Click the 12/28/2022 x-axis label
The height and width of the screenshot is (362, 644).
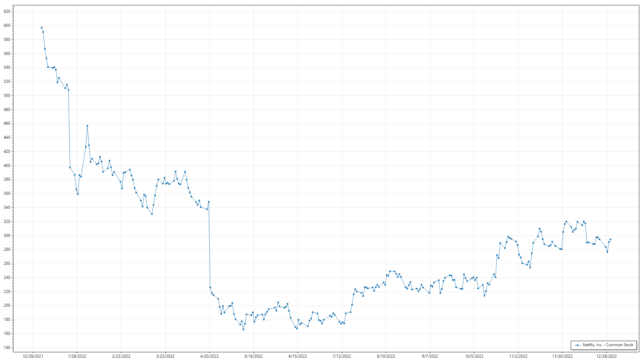click(606, 356)
